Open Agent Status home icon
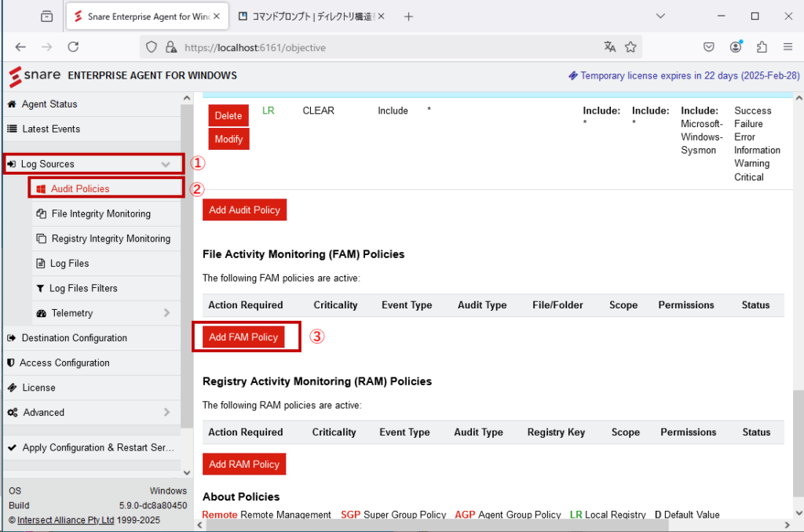The image size is (804, 532). (12, 104)
